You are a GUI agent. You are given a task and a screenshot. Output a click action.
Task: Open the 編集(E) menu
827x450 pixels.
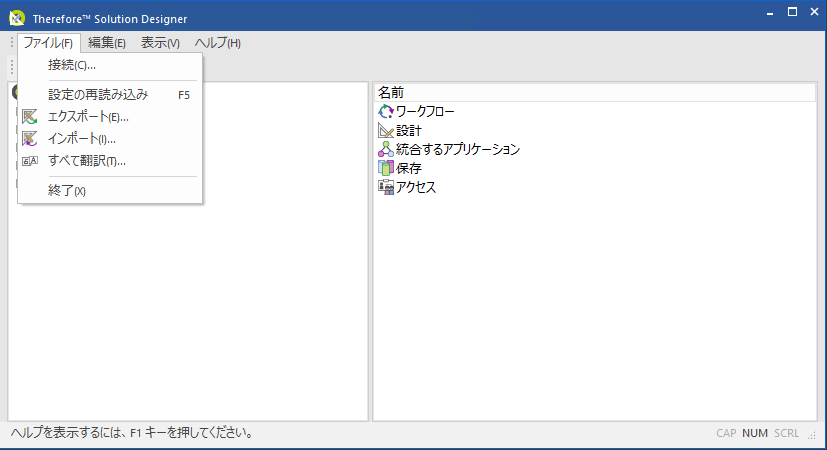(x=107, y=43)
